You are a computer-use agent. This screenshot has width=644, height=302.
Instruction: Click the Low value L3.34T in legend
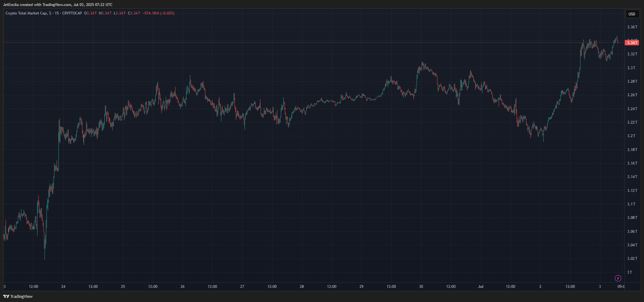coord(119,13)
